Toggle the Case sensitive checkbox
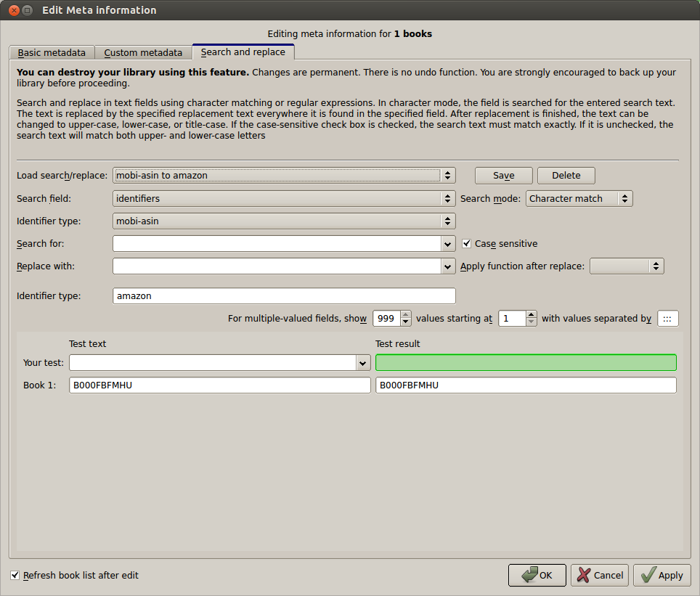 point(466,243)
